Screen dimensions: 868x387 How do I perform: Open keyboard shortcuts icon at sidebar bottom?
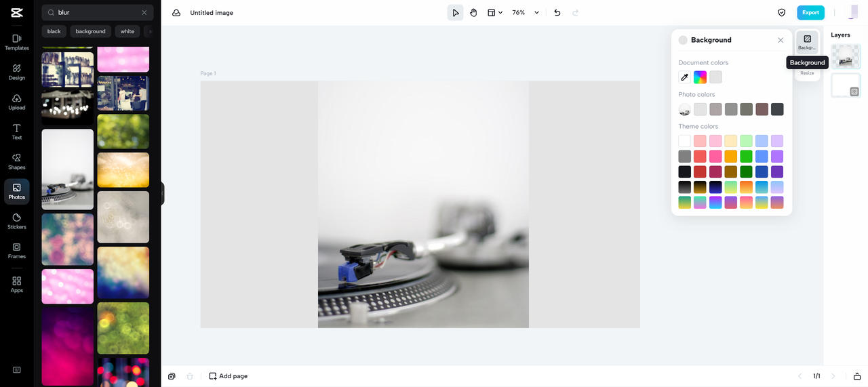17,369
